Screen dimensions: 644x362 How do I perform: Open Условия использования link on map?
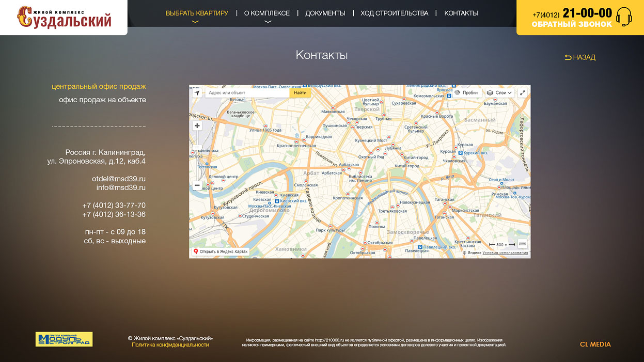505,253
